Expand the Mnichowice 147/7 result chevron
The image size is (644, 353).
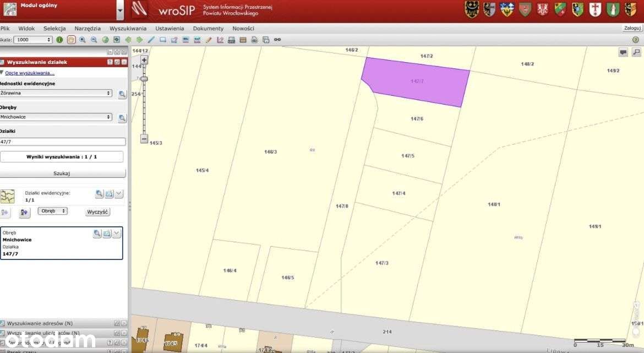(x=117, y=233)
